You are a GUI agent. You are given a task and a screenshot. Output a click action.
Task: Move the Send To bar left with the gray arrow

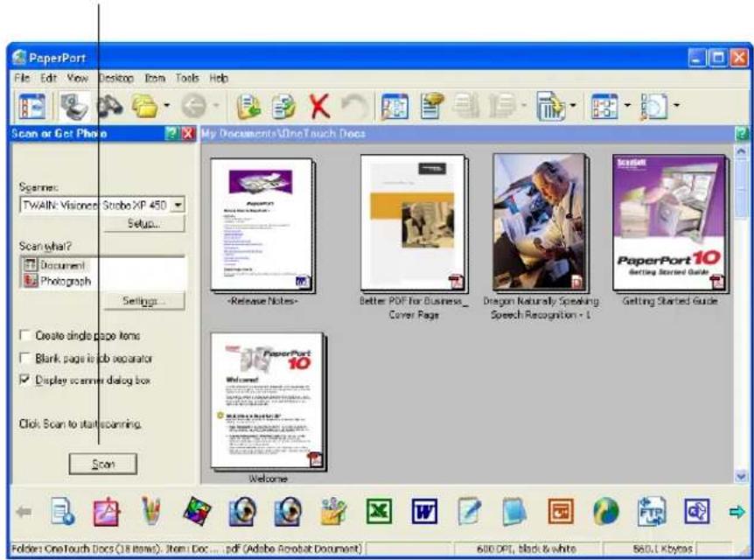click(24, 511)
